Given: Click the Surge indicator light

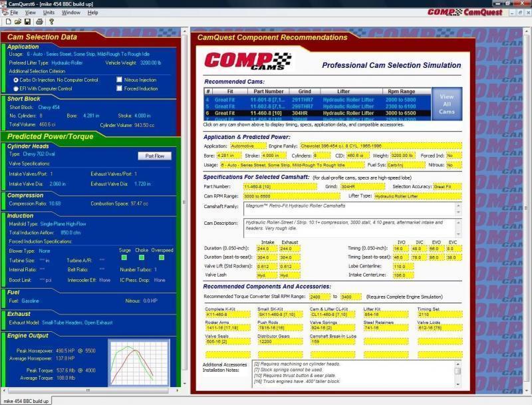Looking at the screenshot, I should point(124,257).
